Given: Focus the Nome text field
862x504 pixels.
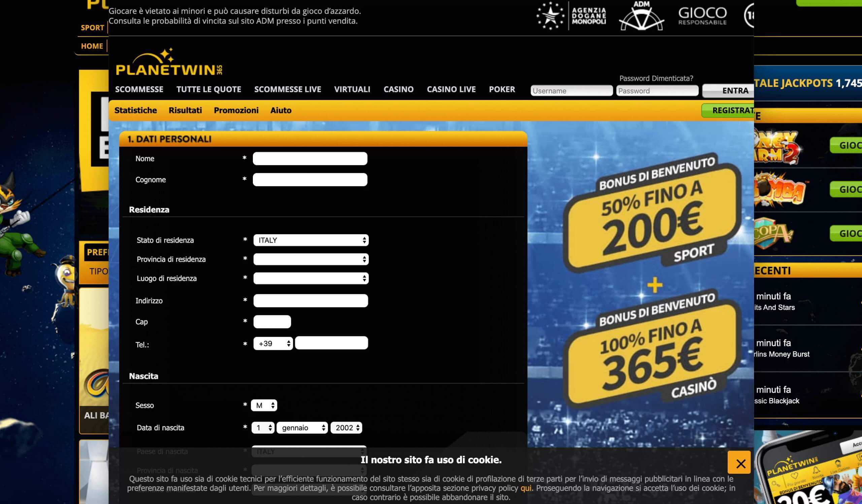Looking at the screenshot, I should [310, 158].
